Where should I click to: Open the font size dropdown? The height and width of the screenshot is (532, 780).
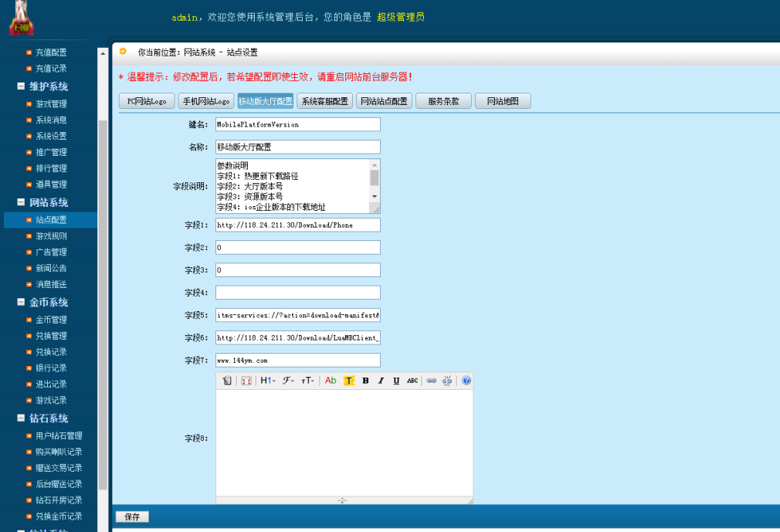tap(309, 380)
